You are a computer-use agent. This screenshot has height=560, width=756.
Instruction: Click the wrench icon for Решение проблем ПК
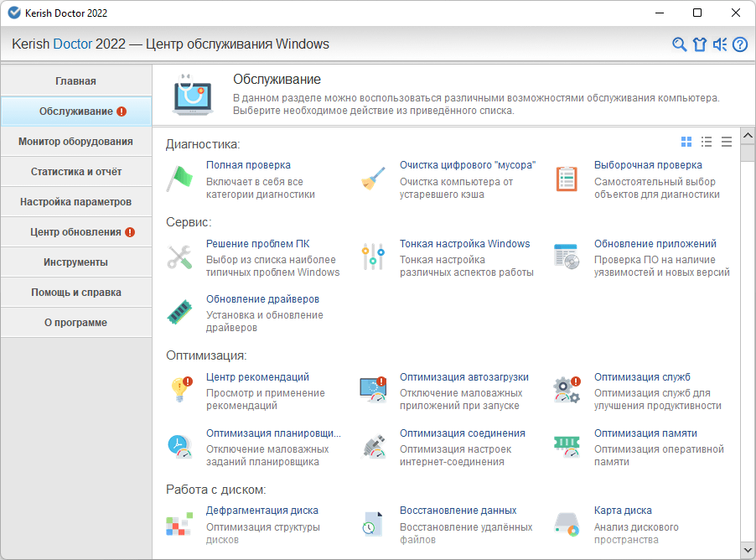[180, 257]
